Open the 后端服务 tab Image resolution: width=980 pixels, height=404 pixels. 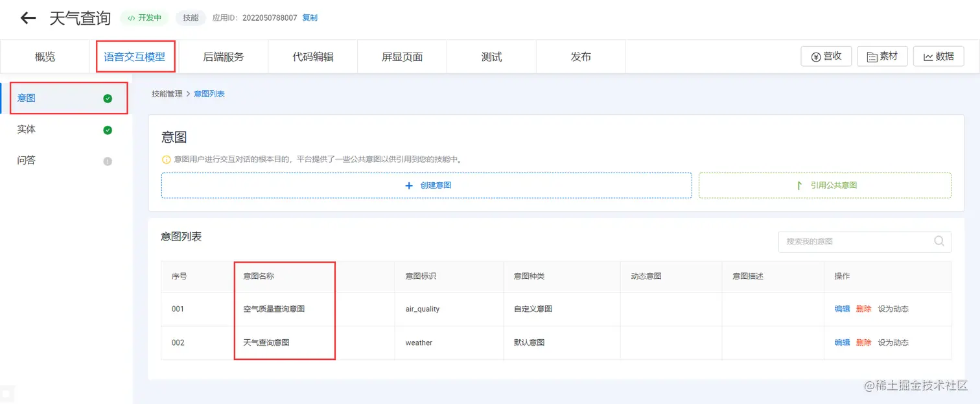224,57
